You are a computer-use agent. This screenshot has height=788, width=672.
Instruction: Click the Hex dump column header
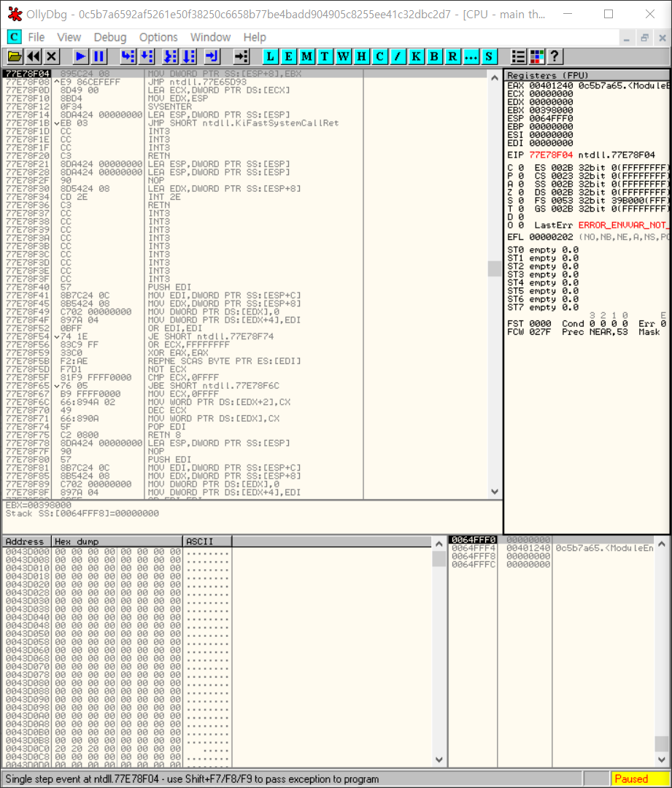117,541
